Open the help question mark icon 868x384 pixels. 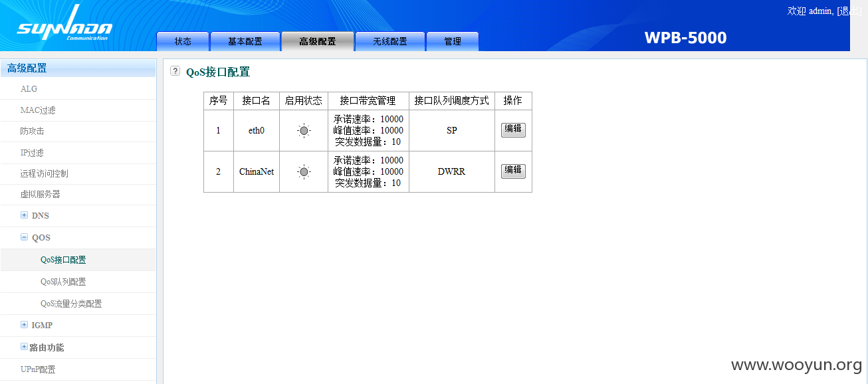tap(175, 71)
